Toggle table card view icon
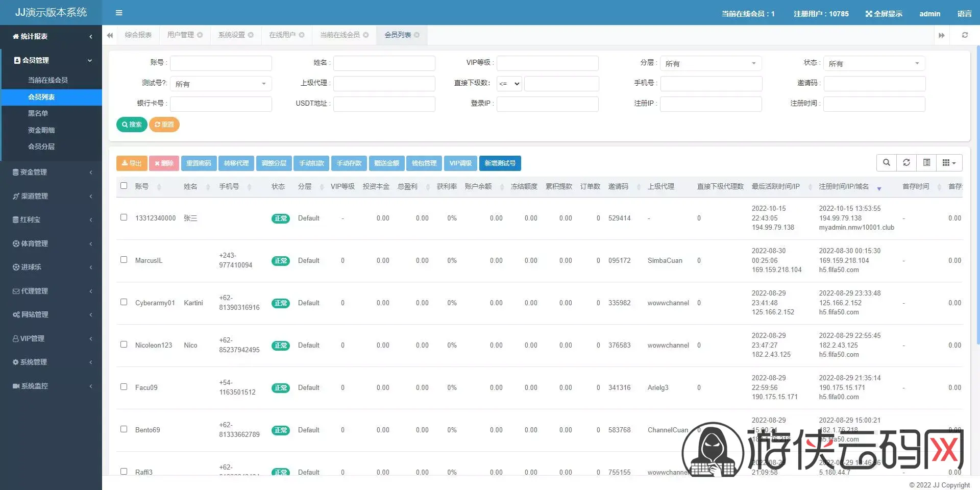The image size is (980, 490). [x=927, y=163]
